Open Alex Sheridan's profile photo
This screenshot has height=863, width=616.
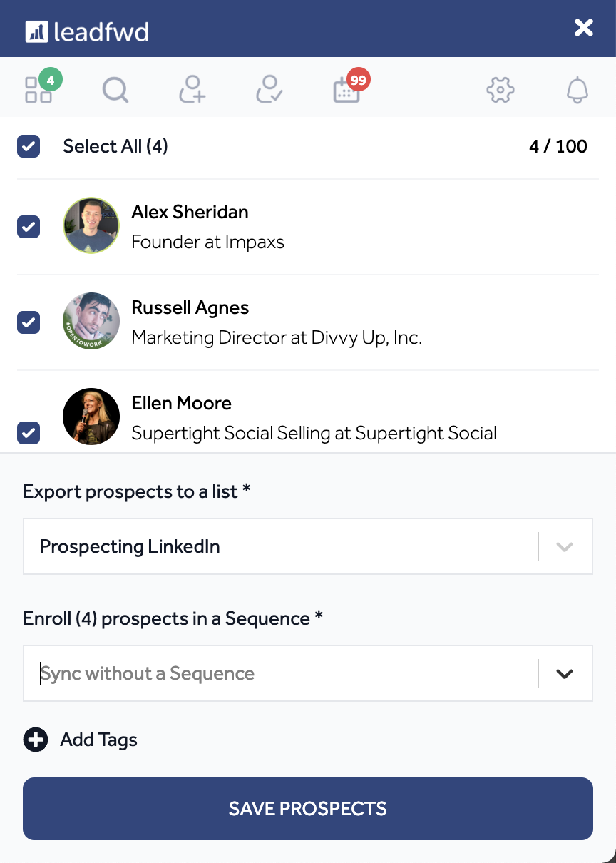91,225
